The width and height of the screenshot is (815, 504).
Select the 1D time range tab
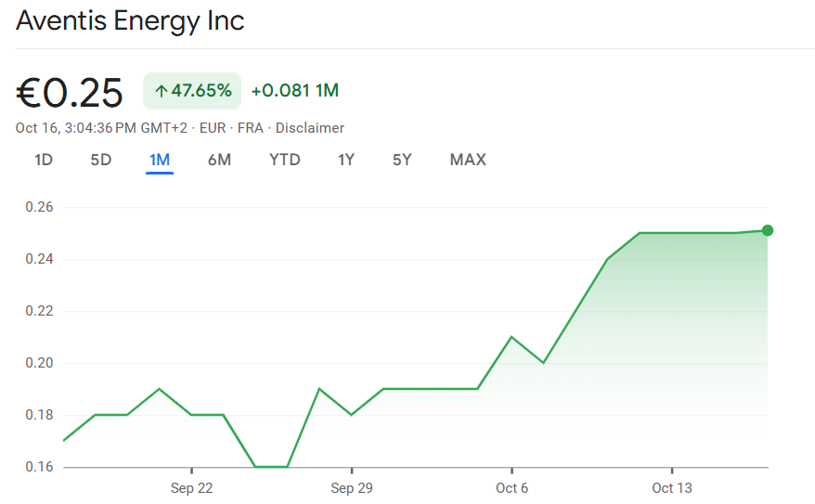tap(44, 160)
